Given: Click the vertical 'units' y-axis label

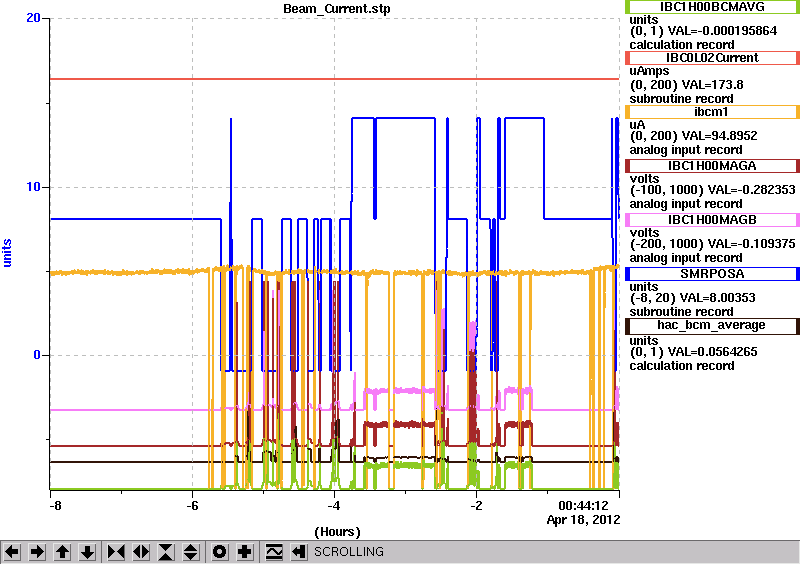Looking at the screenshot, I should [x=7, y=253].
